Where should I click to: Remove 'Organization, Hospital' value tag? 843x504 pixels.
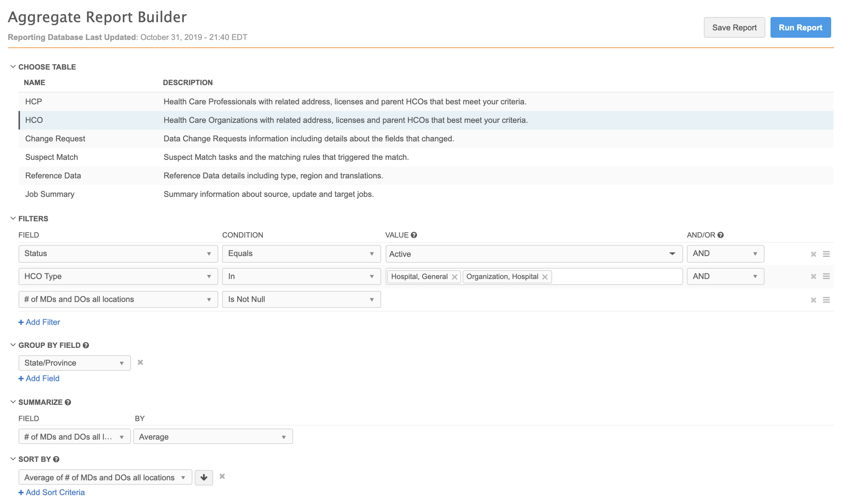click(x=545, y=277)
